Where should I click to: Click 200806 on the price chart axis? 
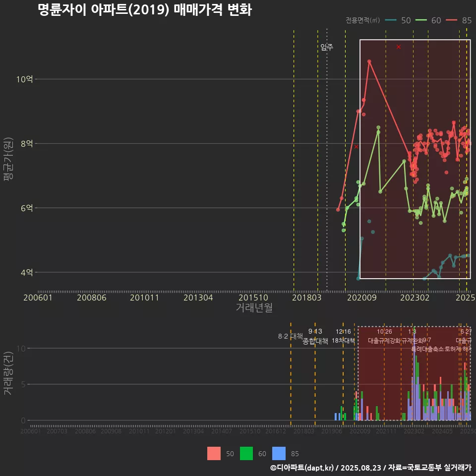click(x=91, y=297)
